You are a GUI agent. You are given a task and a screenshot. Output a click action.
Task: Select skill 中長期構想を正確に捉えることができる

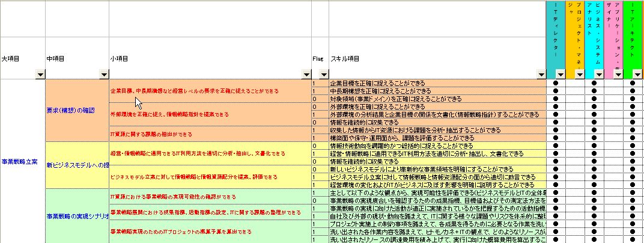pyautogui.click(x=437, y=91)
